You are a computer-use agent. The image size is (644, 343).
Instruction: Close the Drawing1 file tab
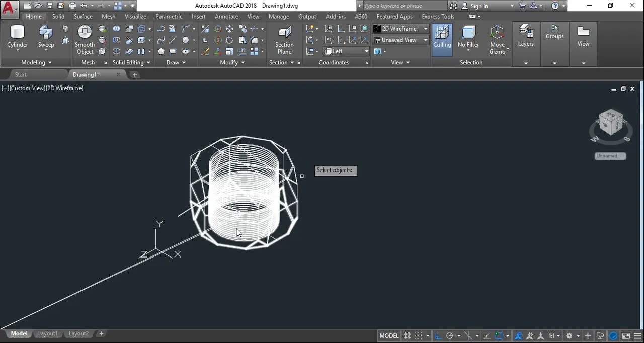(x=119, y=75)
